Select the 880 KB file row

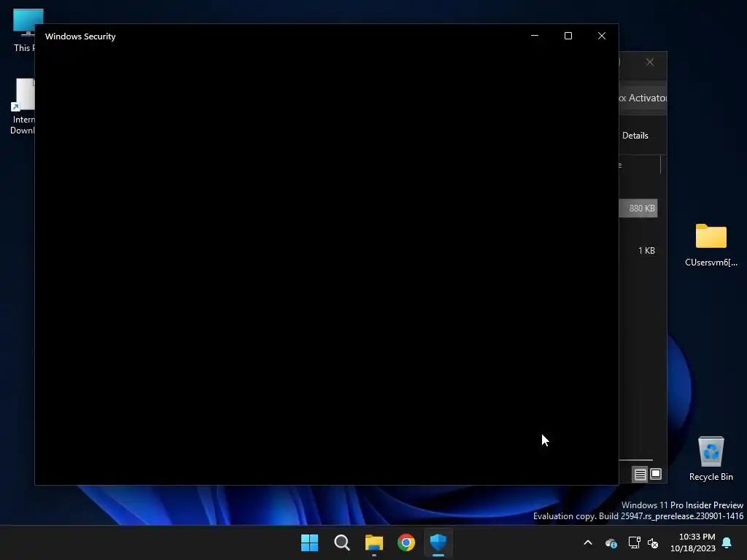(638, 208)
